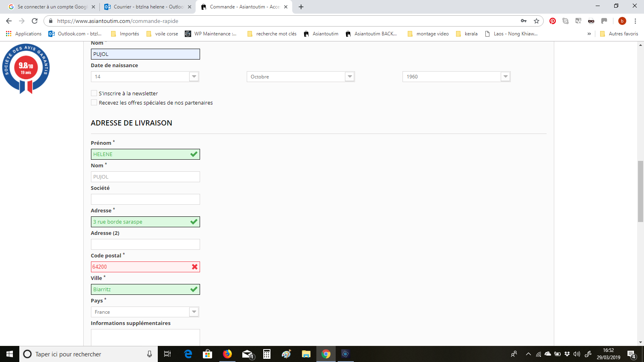
Task: Click the Informations supplémentaires text area
Action: [145, 337]
